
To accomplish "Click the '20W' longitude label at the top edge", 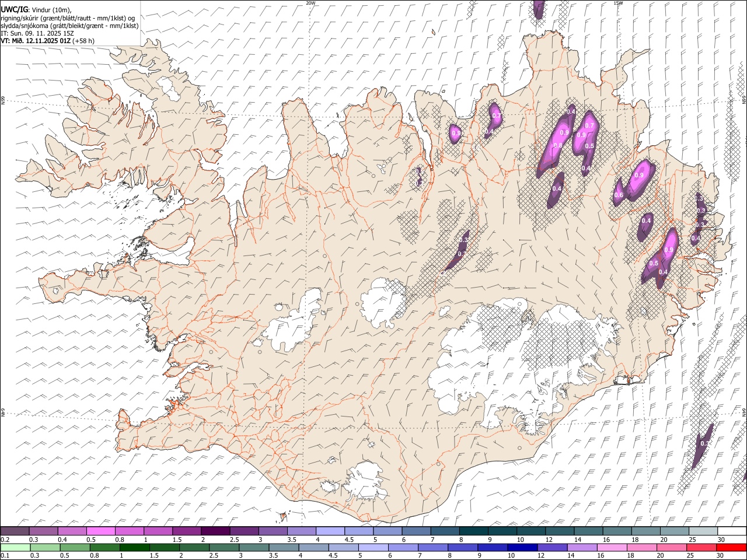I will click(x=310, y=3).
